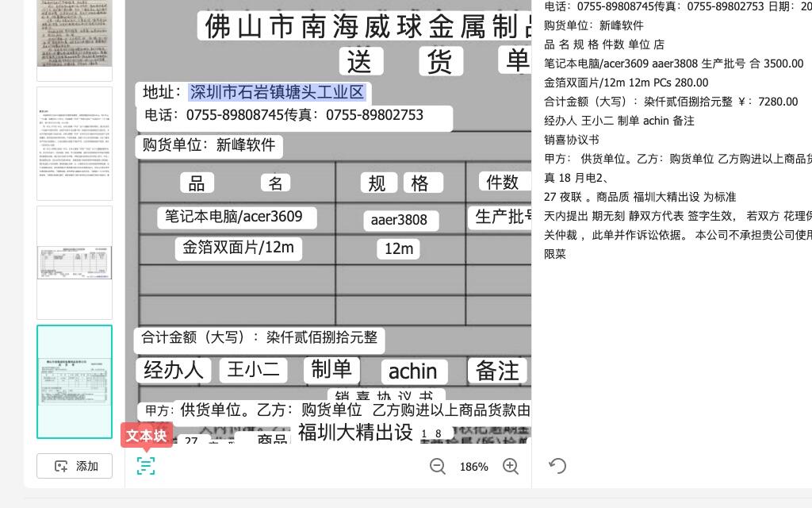Open the handwritten page thumbnail at top
Image resolution: width=812 pixels, height=508 pixels.
point(75,36)
